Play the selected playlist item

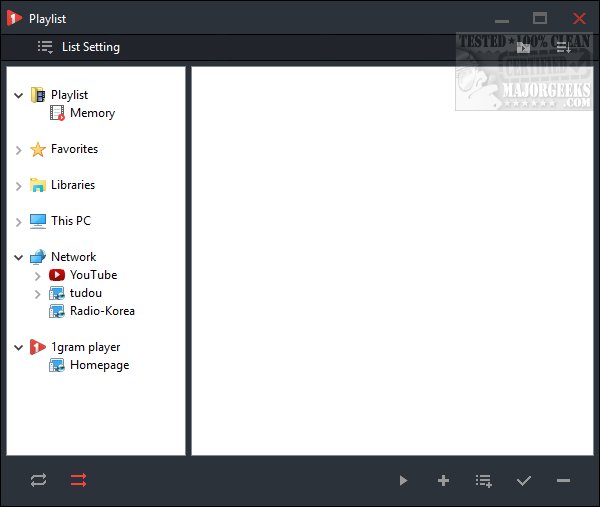click(x=403, y=481)
